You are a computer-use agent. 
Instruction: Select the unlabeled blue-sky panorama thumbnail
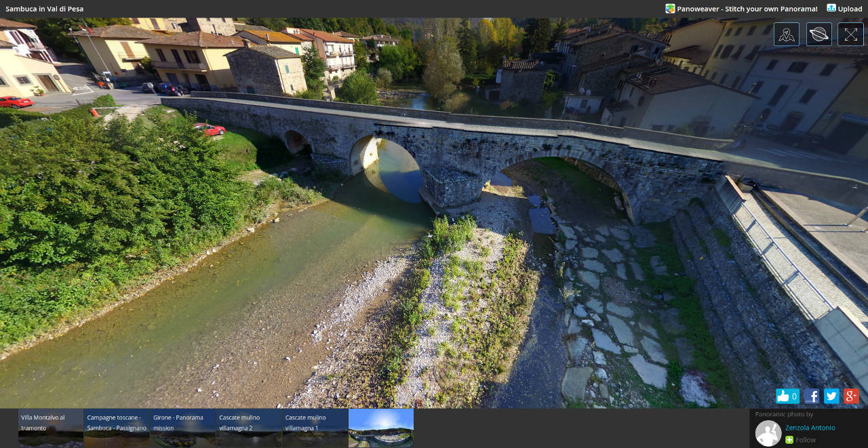[x=381, y=428]
